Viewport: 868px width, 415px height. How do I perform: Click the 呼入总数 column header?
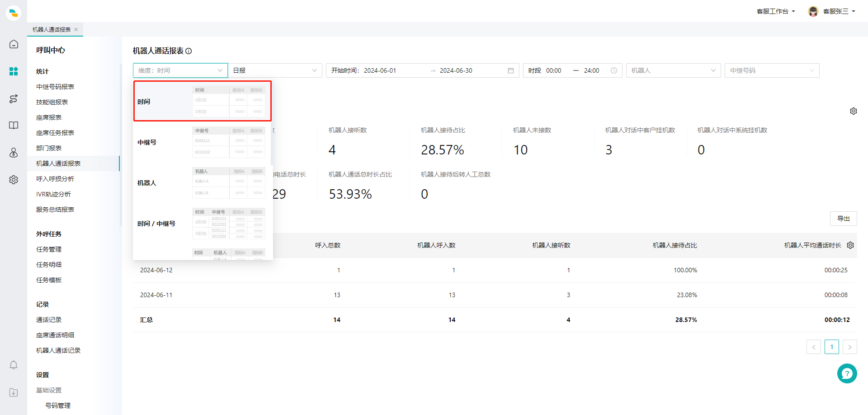(328, 245)
